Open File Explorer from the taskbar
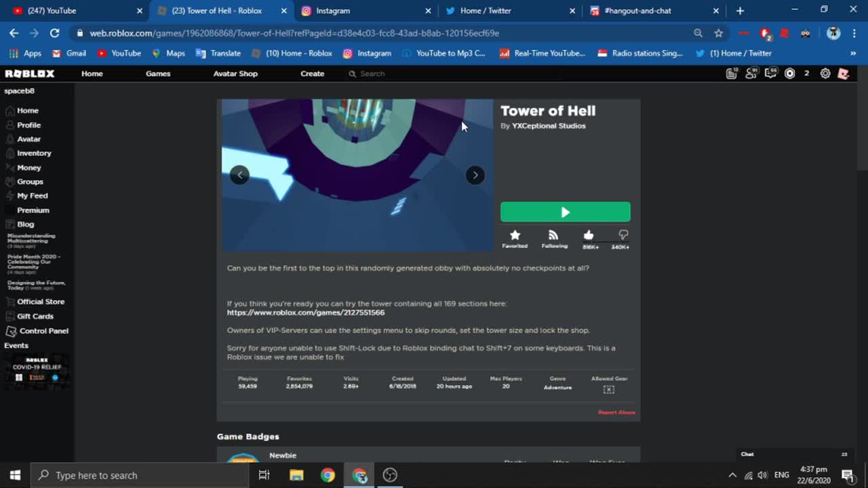Viewport: 868px width, 488px height. pyautogui.click(x=296, y=475)
